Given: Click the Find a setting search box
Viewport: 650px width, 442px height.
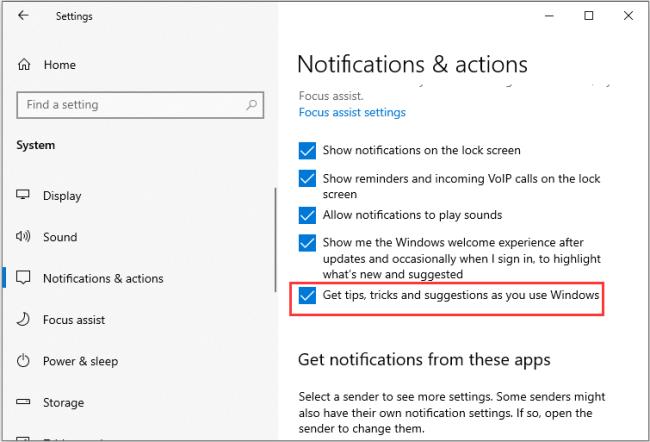Looking at the screenshot, I should pyautogui.click(x=130, y=105).
